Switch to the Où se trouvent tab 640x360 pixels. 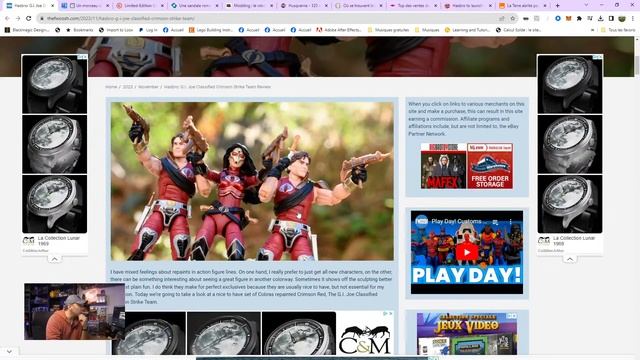pos(358,6)
